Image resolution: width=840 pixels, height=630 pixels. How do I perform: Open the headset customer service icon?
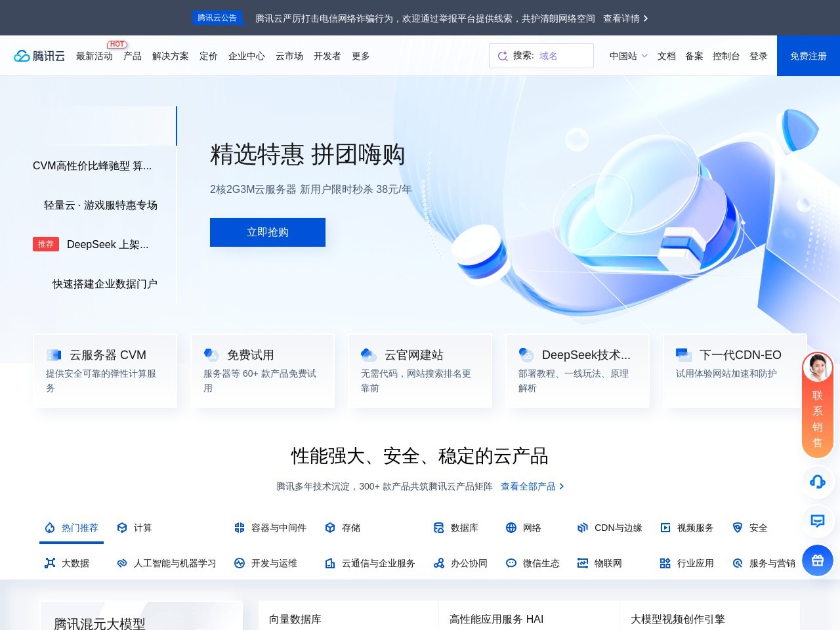817,482
